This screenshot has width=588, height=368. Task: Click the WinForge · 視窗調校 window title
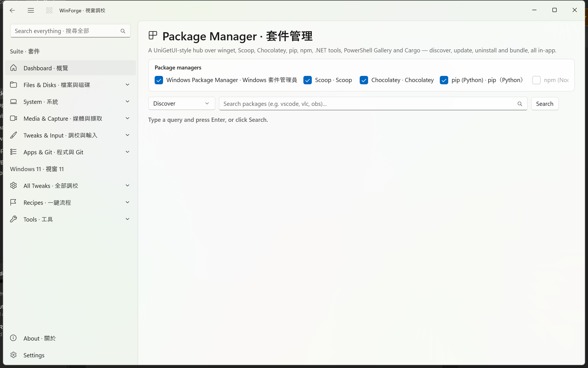click(82, 10)
